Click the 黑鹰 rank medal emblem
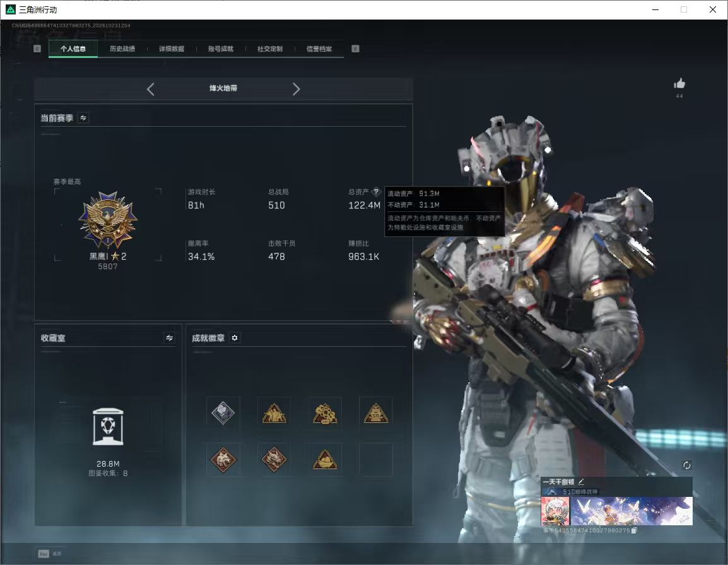The width and height of the screenshot is (728, 565). tap(108, 219)
